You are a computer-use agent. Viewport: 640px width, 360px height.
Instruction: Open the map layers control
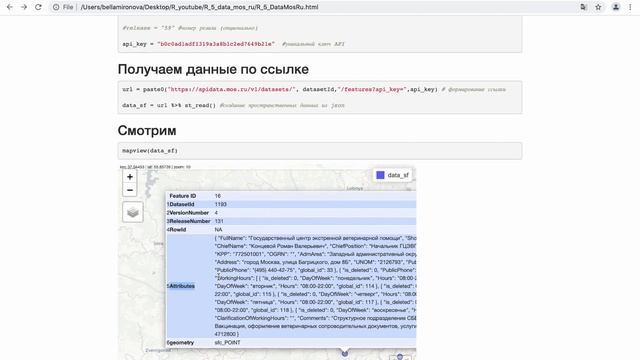pyautogui.click(x=133, y=212)
